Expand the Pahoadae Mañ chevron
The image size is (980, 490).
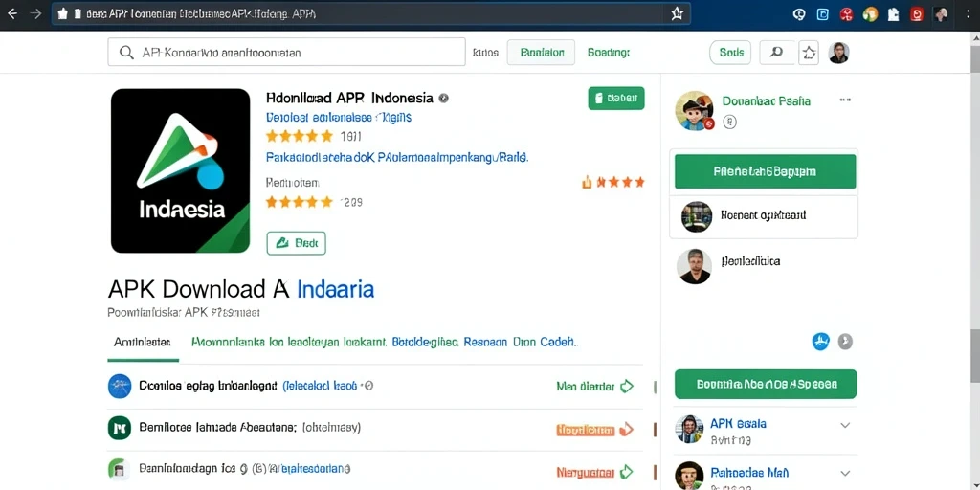tap(845, 473)
